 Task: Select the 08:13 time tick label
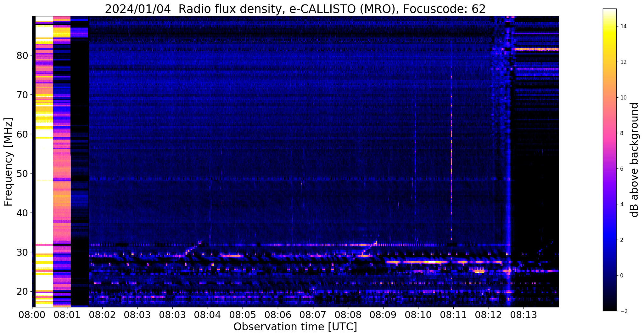(x=524, y=314)
